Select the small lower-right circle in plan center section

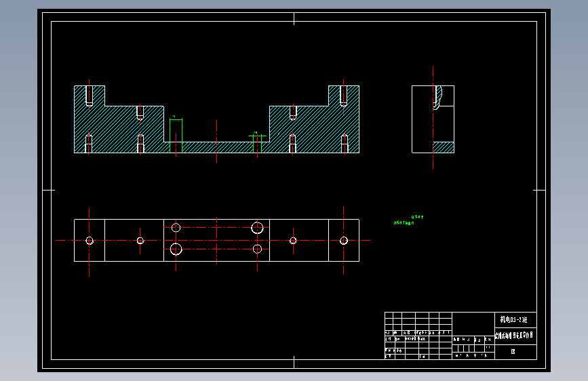pyautogui.click(x=257, y=249)
